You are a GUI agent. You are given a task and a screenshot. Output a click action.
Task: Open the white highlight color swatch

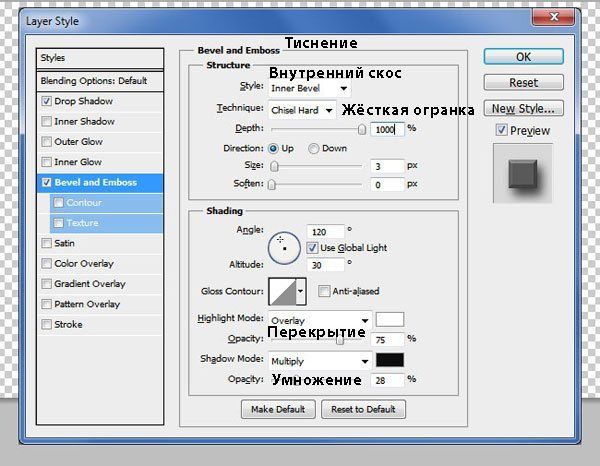[390, 319]
